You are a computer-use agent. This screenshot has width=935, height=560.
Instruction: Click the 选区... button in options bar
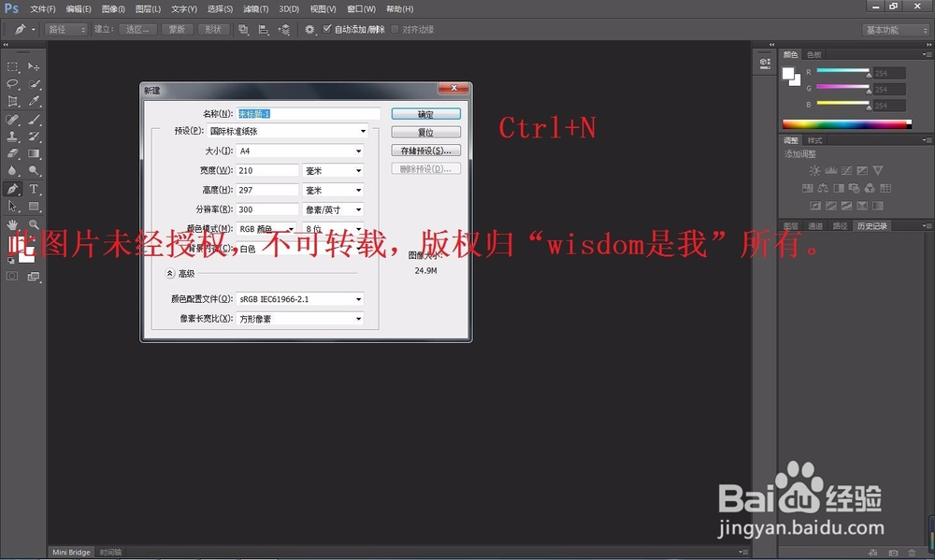137,29
